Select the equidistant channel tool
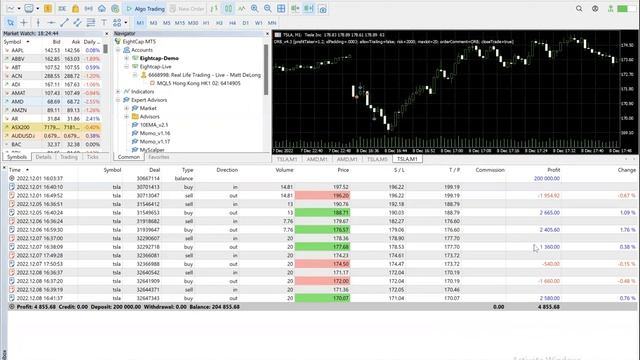 point(78,22)
